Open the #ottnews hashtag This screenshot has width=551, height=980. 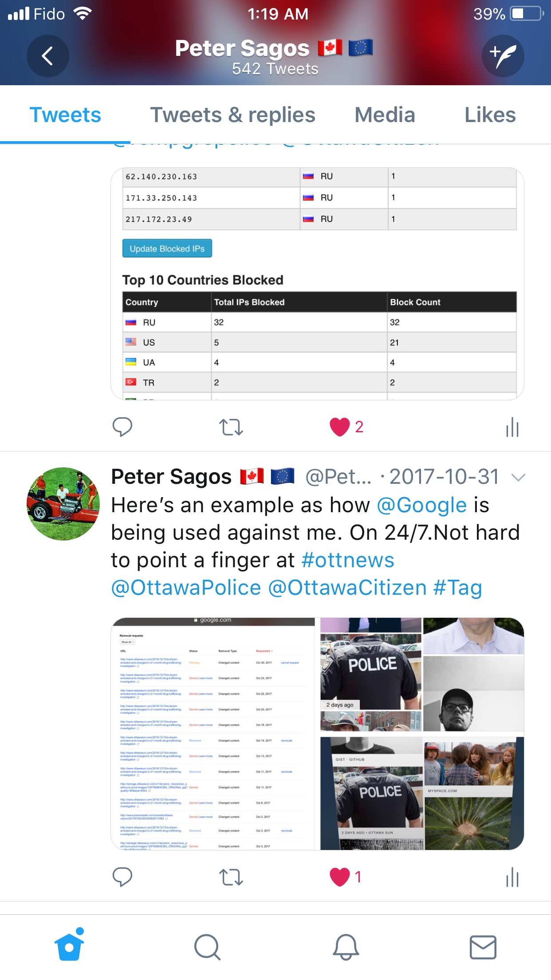(x=348, y=560)
